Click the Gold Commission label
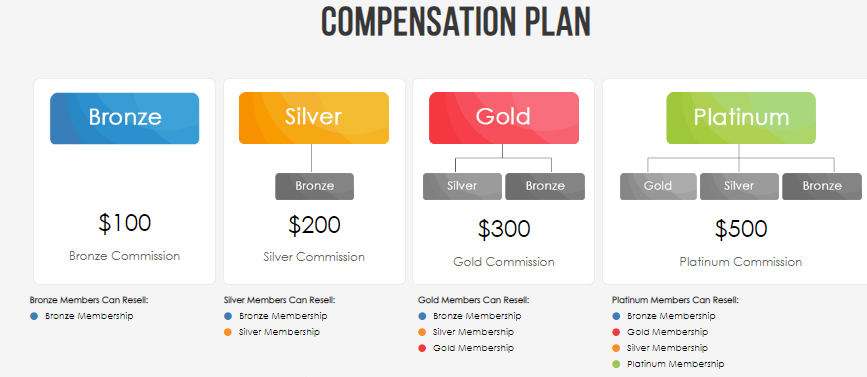Viewport: 867px width, 377px height. click(x=504, y=262)
